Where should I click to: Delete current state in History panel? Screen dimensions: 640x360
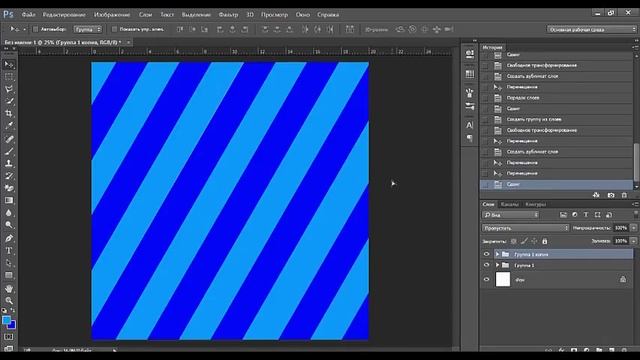pyautogui.click(x=624, y=195)
